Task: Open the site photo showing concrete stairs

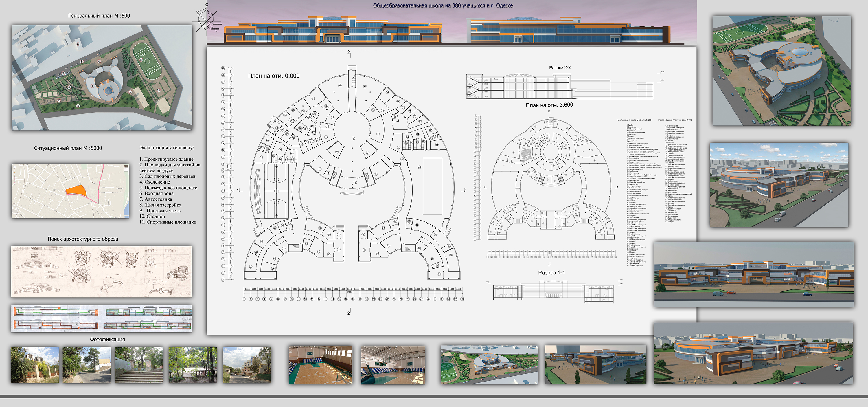Action: pyautogui.click(x=139, y=365)
